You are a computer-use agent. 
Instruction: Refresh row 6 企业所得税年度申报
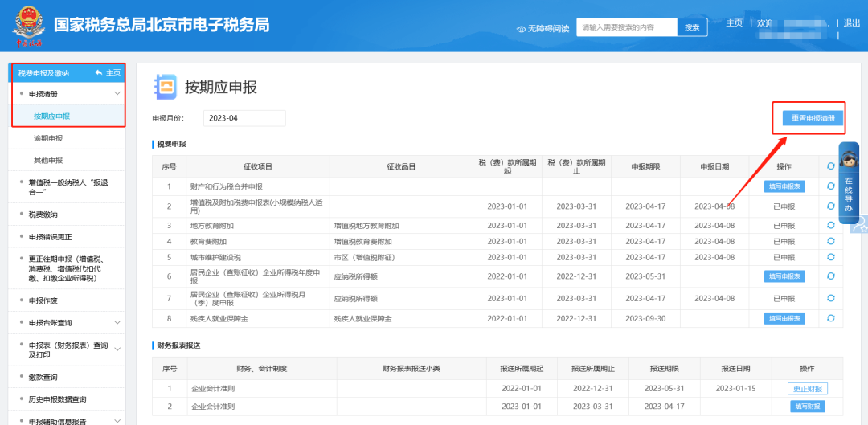click(830, 276)
